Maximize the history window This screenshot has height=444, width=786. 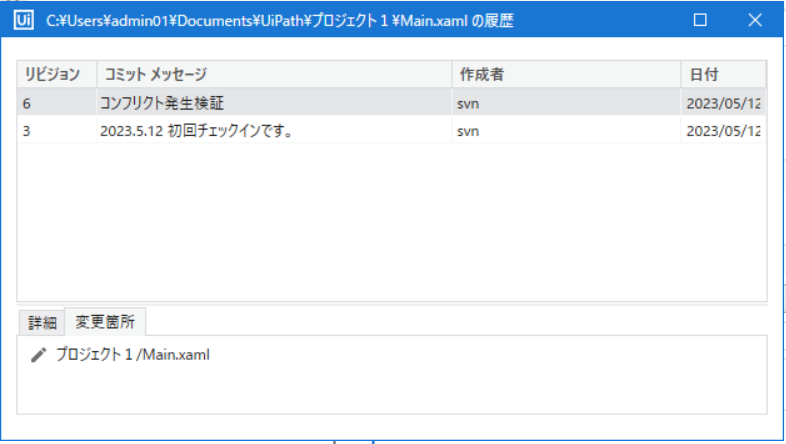click(x=700, y=20)
